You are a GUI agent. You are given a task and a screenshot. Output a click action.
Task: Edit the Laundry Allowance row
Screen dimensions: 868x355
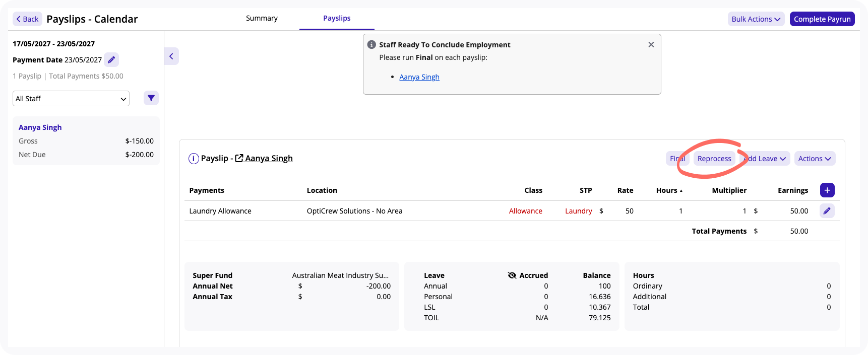point(827,211)
